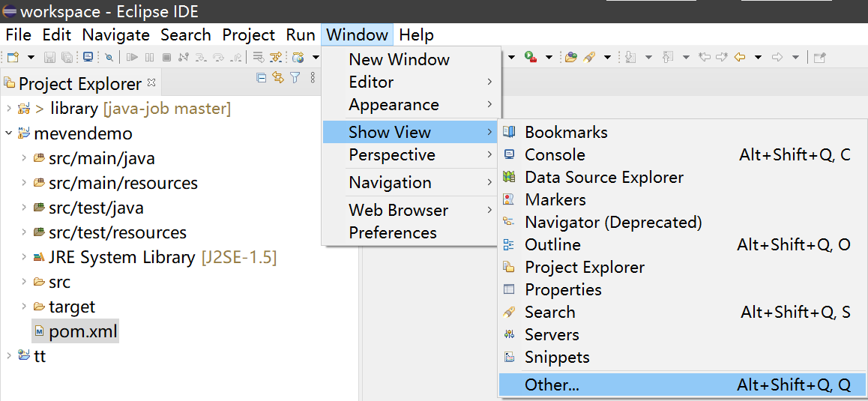The width and height of the screenshot is (868, 401).
Task: Click the Run external tools icon
Action: (x=531, y=57)
